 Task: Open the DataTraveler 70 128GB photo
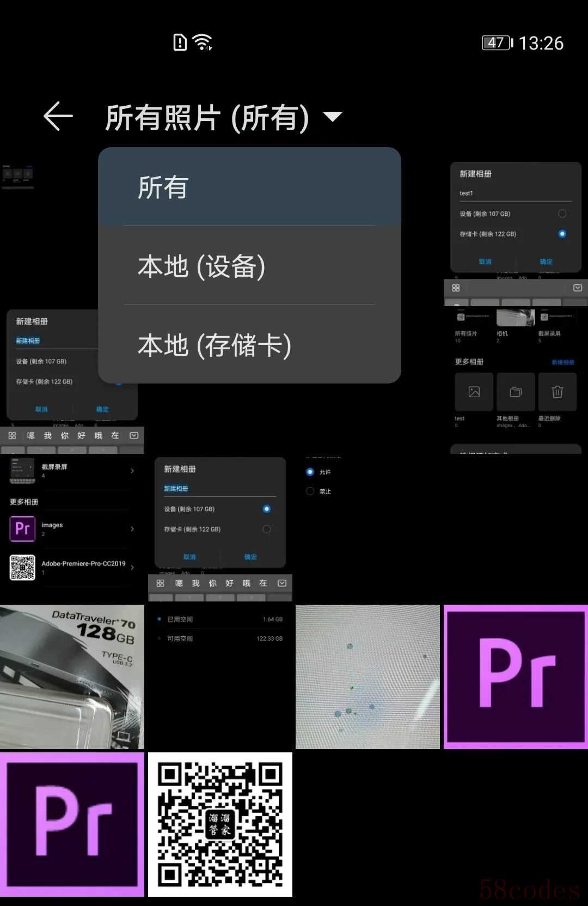coord(72,677)
